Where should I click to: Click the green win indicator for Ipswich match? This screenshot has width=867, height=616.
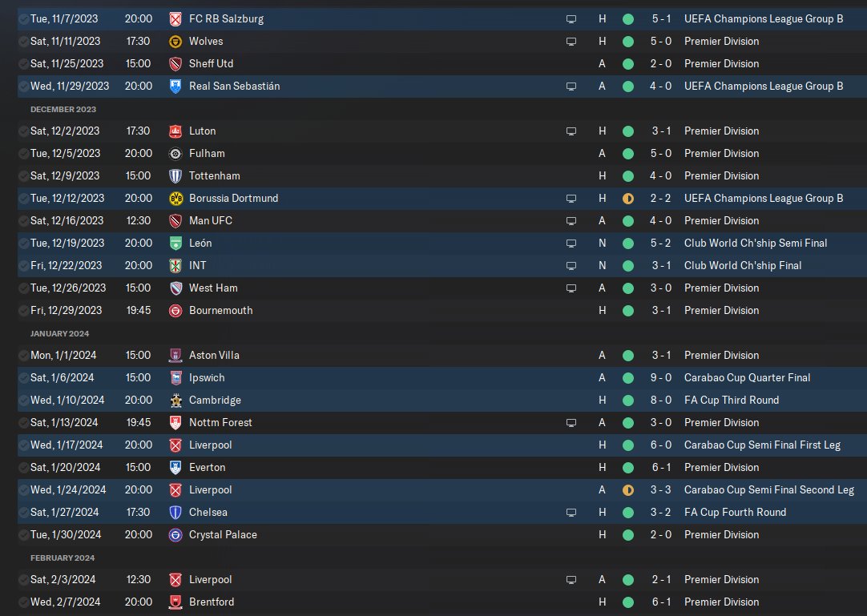click(x=628, y=378)
